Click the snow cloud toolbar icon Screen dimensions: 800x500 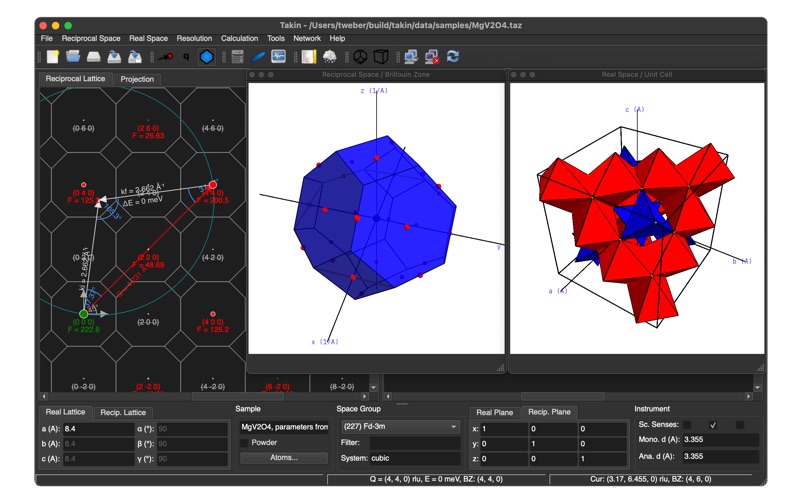click(x=330, y=57)
